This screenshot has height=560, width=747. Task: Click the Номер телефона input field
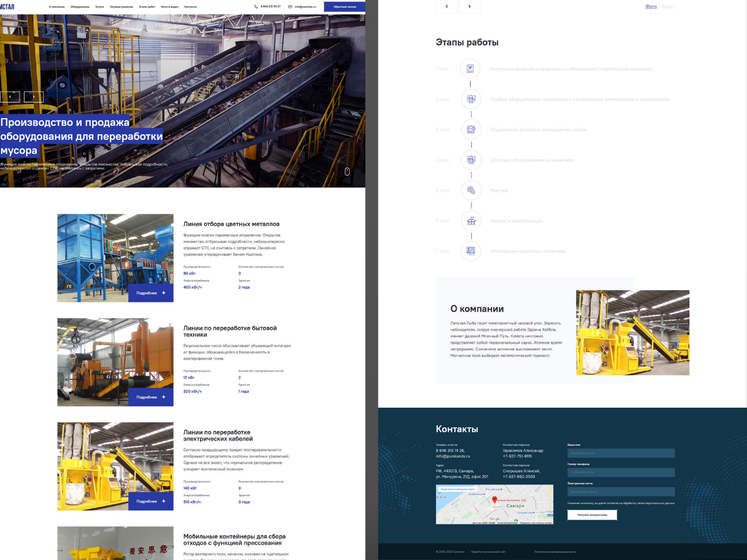point(621,472)
